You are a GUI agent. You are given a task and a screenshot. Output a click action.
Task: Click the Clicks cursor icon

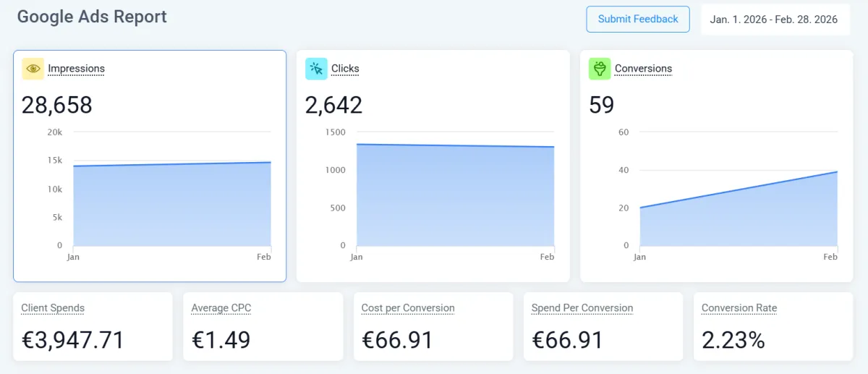pyautogui.click(x=316, y=69)
